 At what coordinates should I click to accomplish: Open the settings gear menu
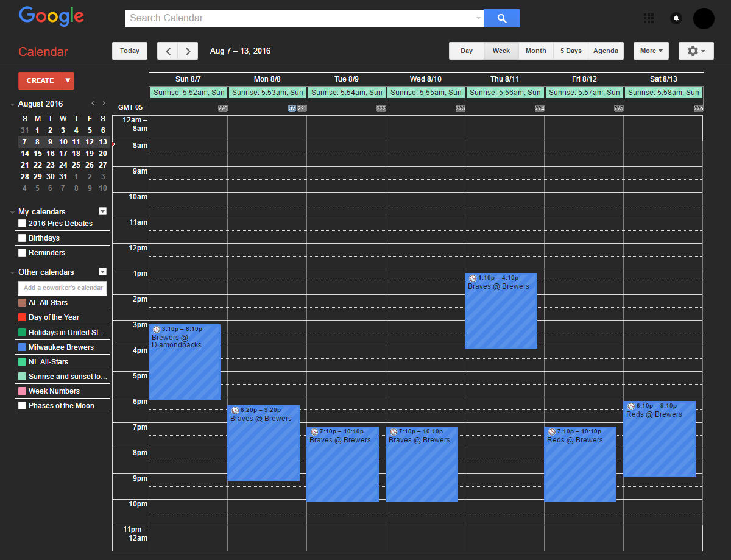(696, 51)
